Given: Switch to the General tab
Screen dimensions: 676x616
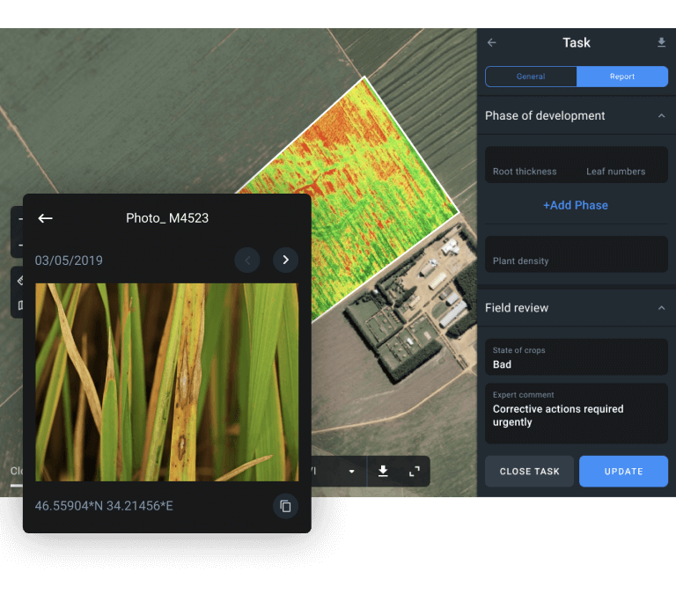Looking at the screenshot, I should click(x=531, y=77).
